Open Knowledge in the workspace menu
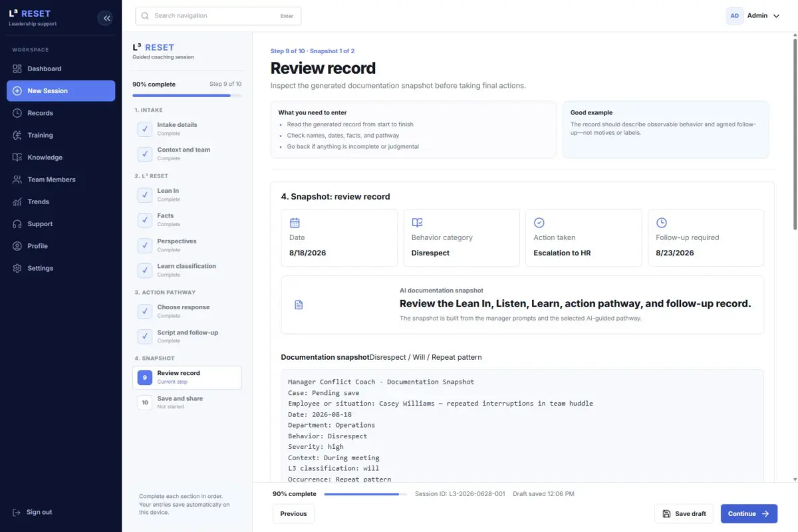 click(x=61, y=158)
